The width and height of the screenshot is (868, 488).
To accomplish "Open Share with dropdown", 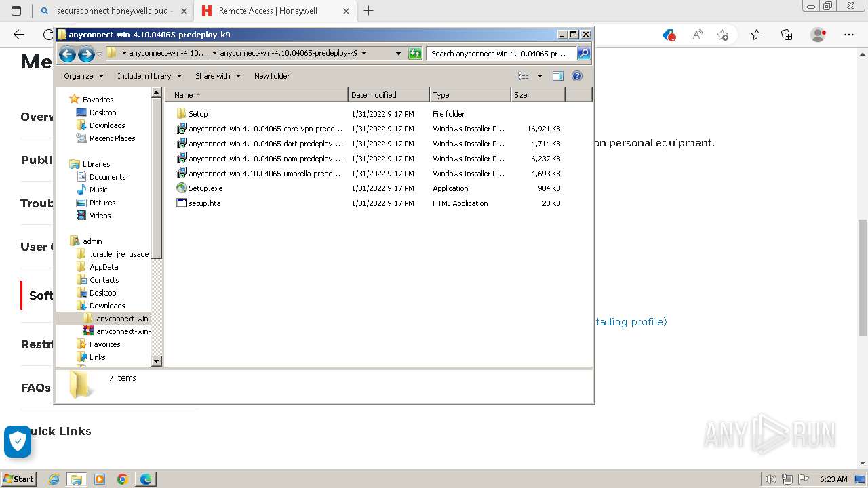I will (218, 76).
